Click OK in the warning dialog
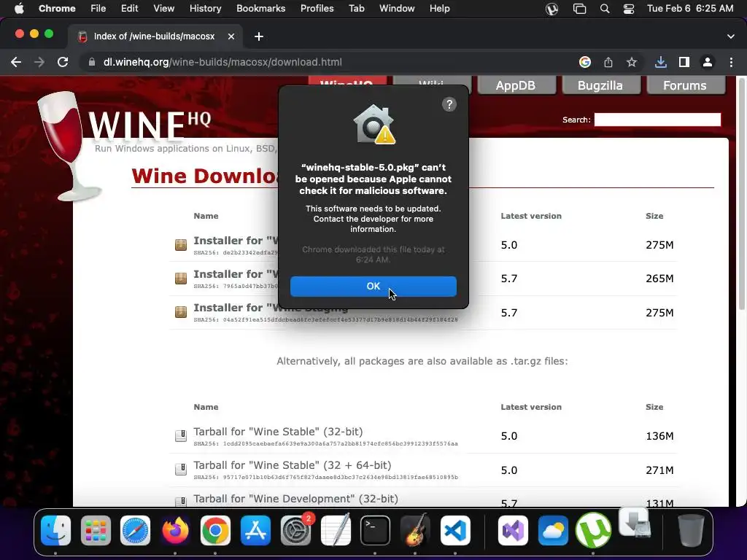Viewport: 747px width, 560px height. 373,286
